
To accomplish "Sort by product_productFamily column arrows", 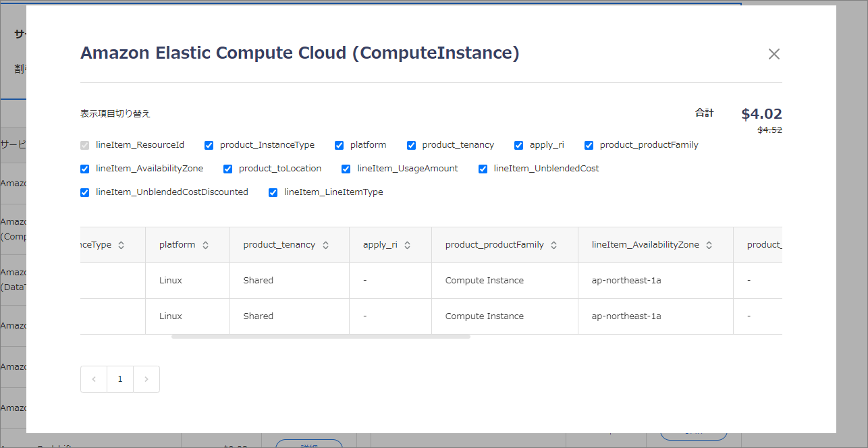I will (x=554, y=246).
